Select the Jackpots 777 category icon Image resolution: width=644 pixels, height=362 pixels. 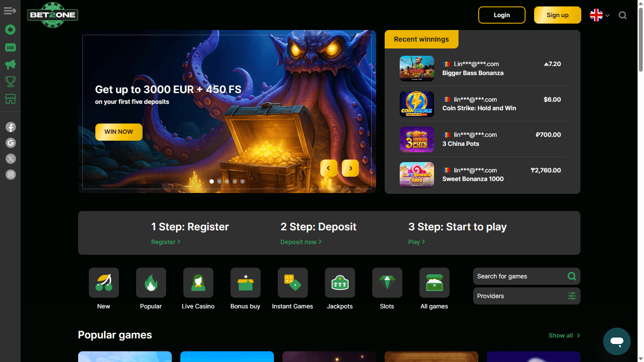(x=340, y=283)
